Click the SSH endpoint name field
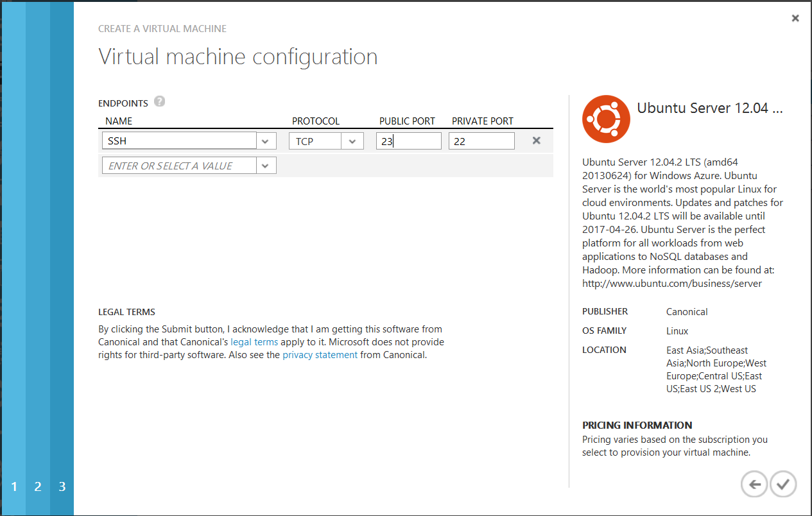The height and width of the screenshot is (516, 812). coord(180,141)
